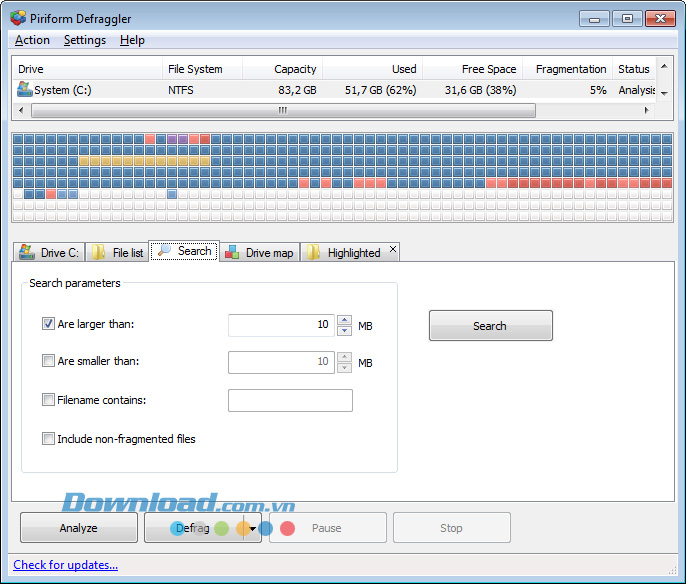Viewport: 686px width, 584px height.
Task: Sort by the File System column header
Action: (202, 69)
